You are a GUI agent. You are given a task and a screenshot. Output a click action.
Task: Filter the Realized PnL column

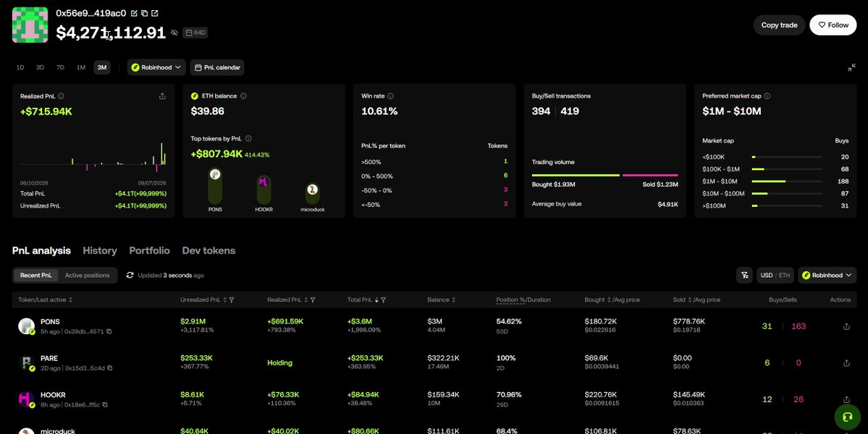313,299
